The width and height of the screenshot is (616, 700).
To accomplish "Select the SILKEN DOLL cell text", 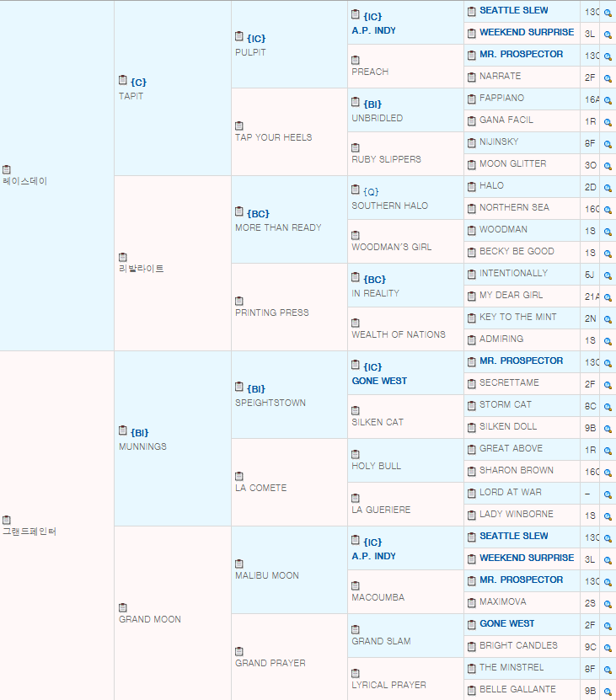I will tap(508, 426).
